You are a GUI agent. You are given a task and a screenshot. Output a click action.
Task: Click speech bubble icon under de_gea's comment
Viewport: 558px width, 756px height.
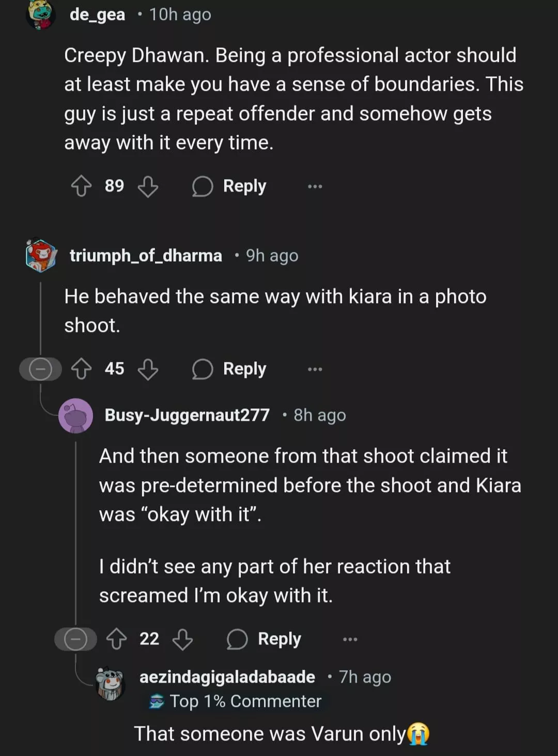pyautogui.click(x=202, y=186)
